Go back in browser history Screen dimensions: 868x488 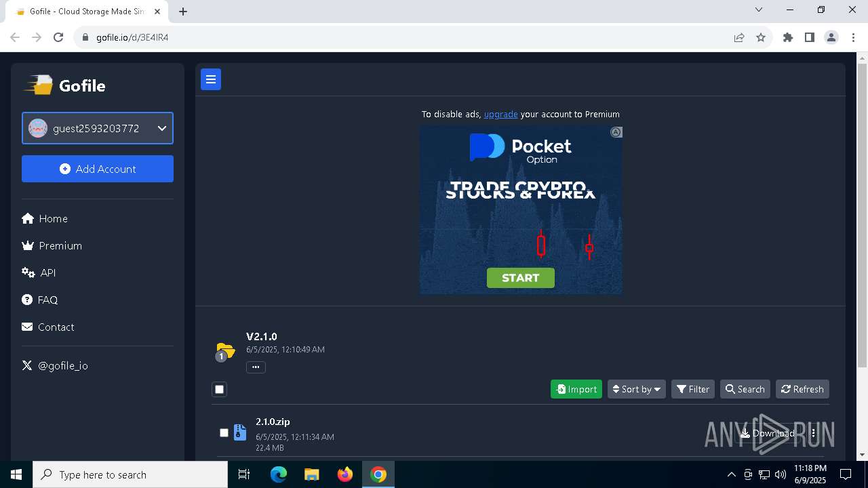(15, 37)
